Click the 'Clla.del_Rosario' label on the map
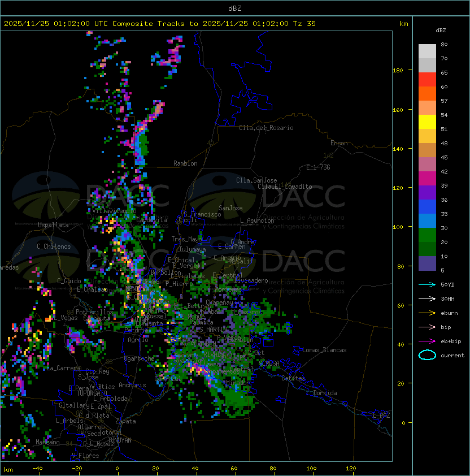Screen dimensions: 470x476 click(266, 128)
